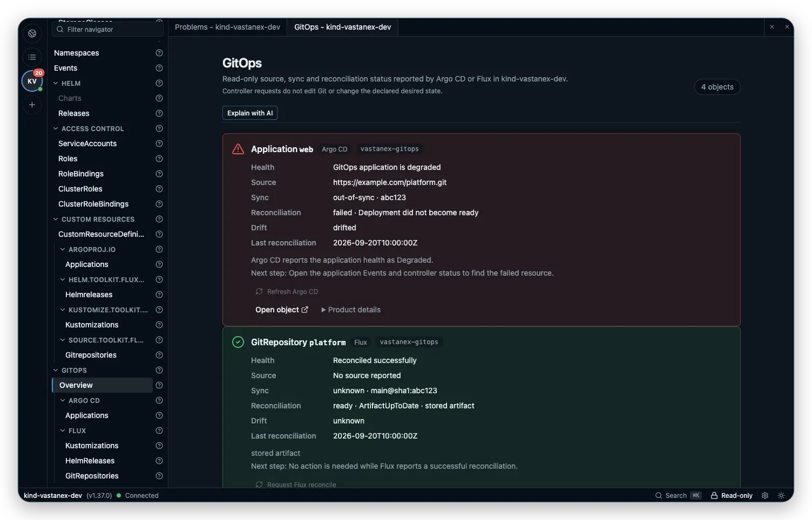Collapse the ARGO CD group

pyautogui.click(x=63, y=400)
